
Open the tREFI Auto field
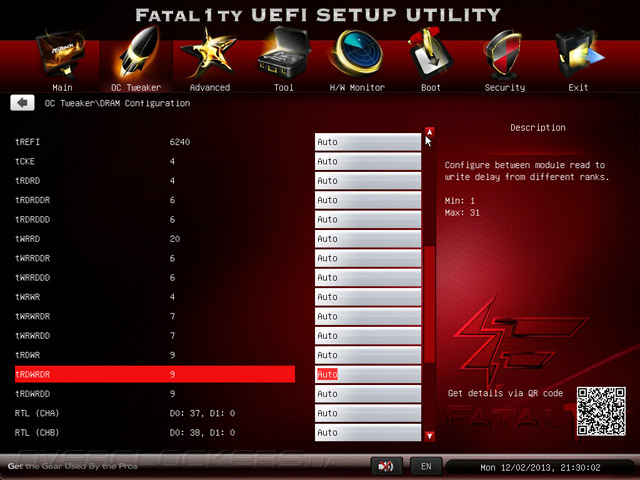coord(368,142)
